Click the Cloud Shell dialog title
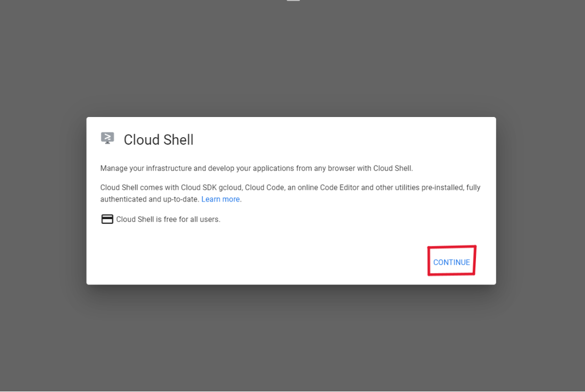The image size is (585, 392). [158, 140]
